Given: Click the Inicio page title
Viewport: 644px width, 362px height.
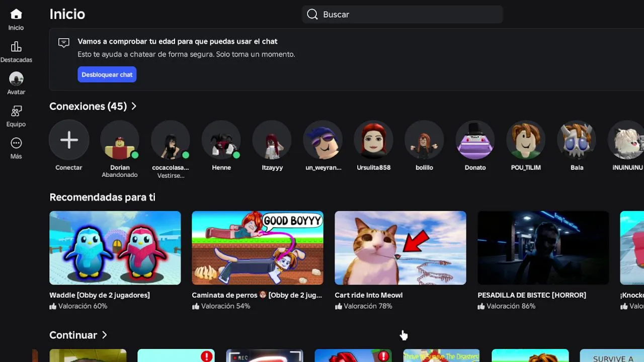Looking at the screenshot, I should [67, 14].
